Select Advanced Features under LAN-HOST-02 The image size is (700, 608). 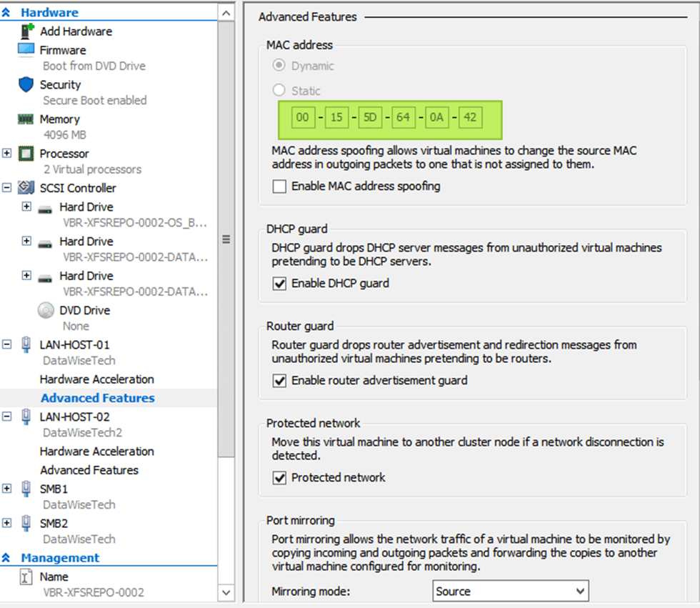click(89, 470)
